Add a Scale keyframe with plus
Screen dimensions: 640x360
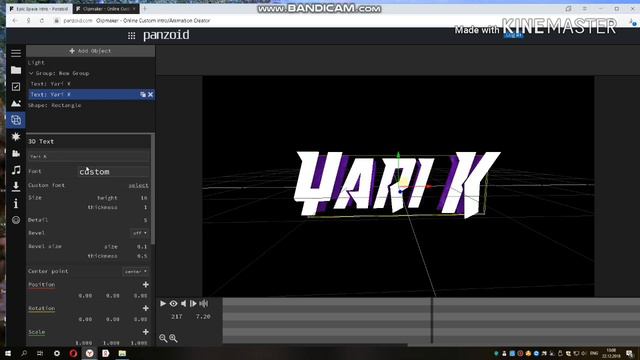[x=146, y=332]
